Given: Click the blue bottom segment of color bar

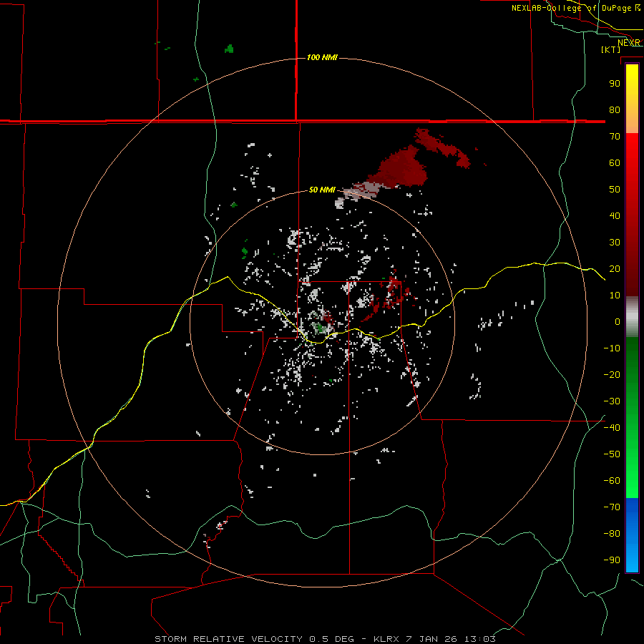Looking at the screenshot, I should pyautogui.click(x=632, y=535).
